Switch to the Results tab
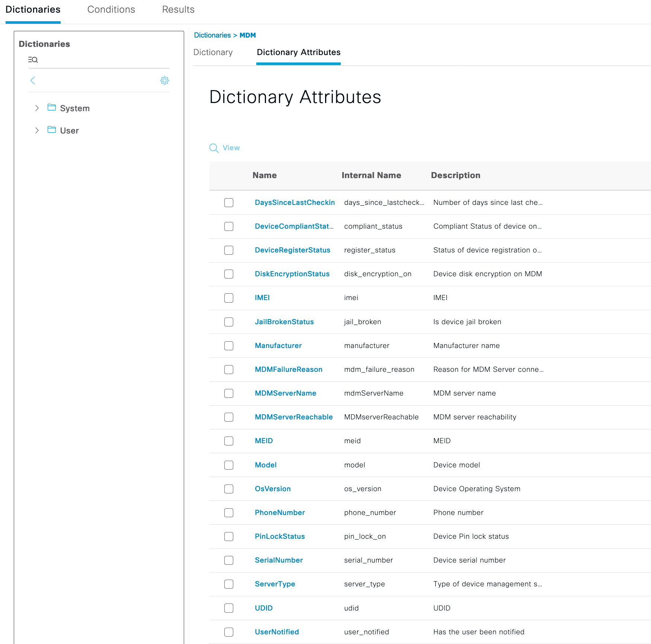 [178, 9]
